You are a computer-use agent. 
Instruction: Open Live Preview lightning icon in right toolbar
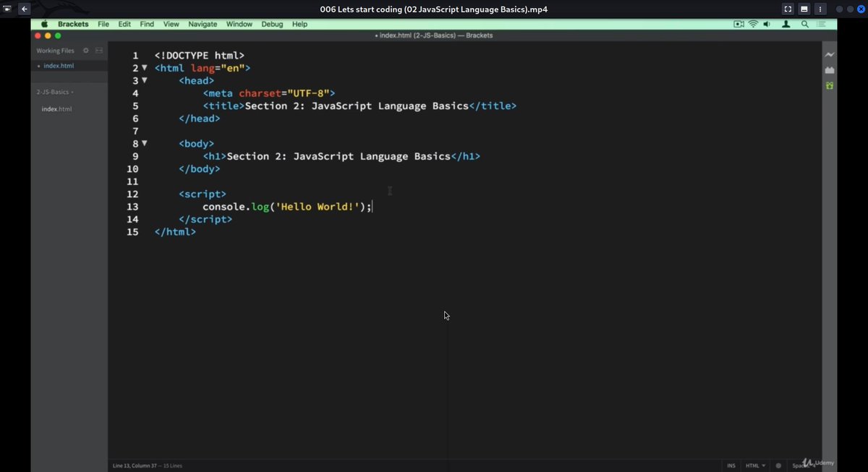pos(830,55)
